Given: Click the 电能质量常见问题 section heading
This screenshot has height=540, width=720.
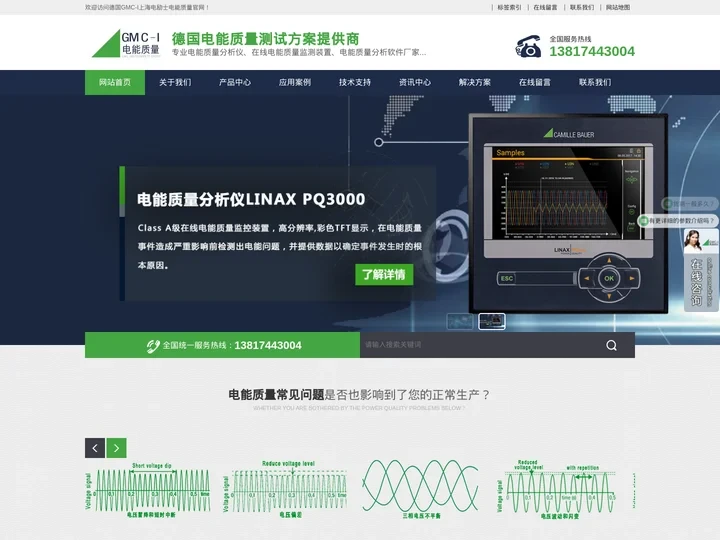Looking at the screenshot, I should pyautogui.click(x=276, y=394).
